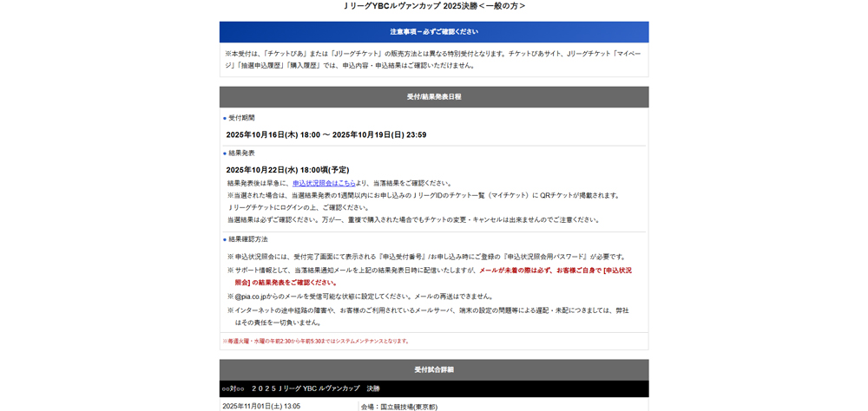Click the red bold email warning text
Screen dimensions: 868x411
coord(555,271)
